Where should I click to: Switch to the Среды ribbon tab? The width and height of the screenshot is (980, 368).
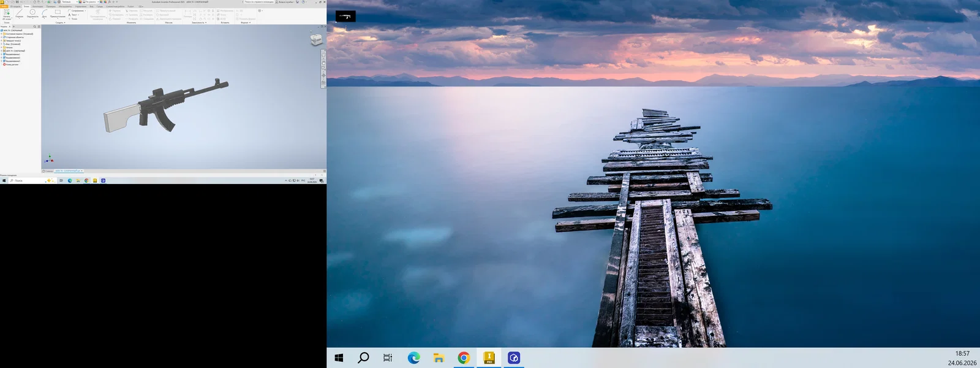[100, 6]
